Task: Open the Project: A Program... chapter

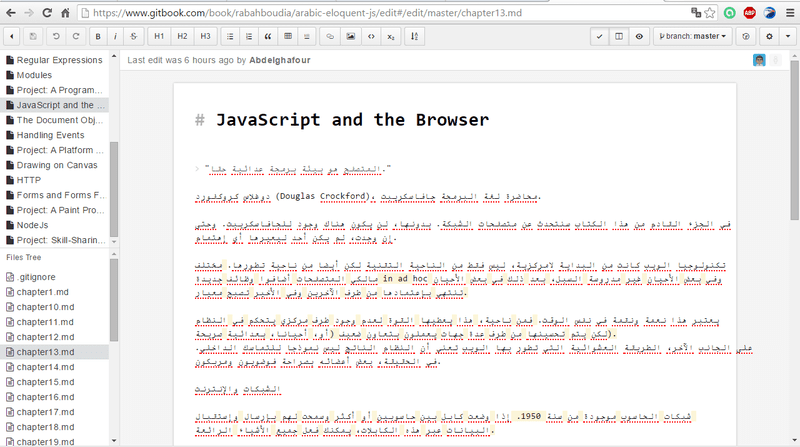Action: coord(54,90)
